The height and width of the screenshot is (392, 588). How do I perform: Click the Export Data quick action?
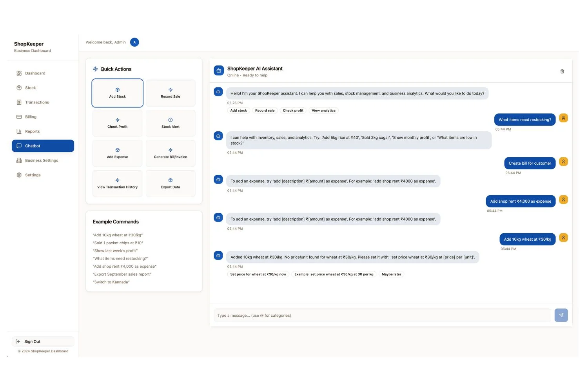coord(171,183)
